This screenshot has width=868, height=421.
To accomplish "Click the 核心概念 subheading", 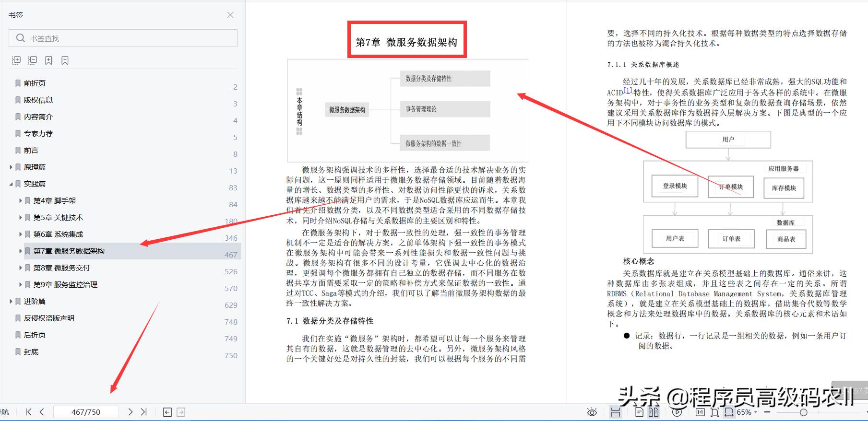I will [639, 261].
